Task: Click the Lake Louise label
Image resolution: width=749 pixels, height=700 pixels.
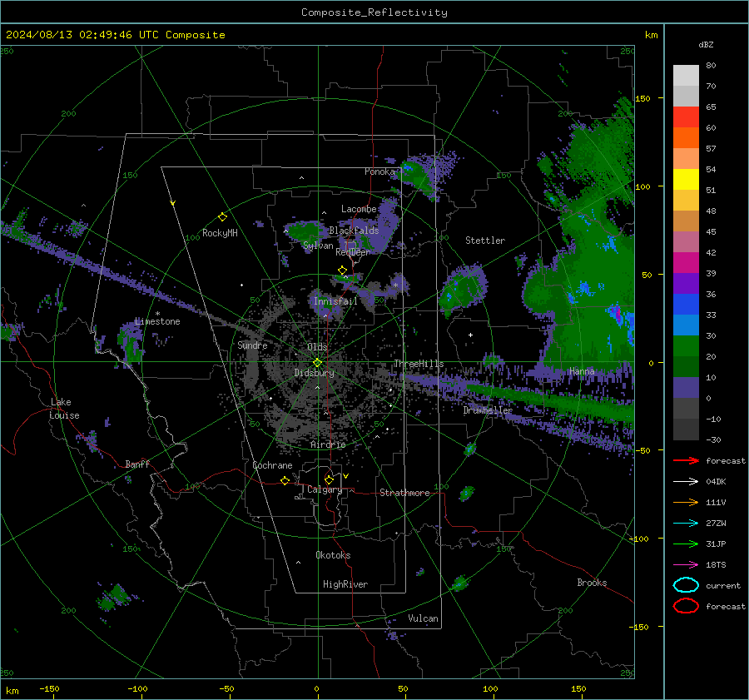Action: coord(65,409)
